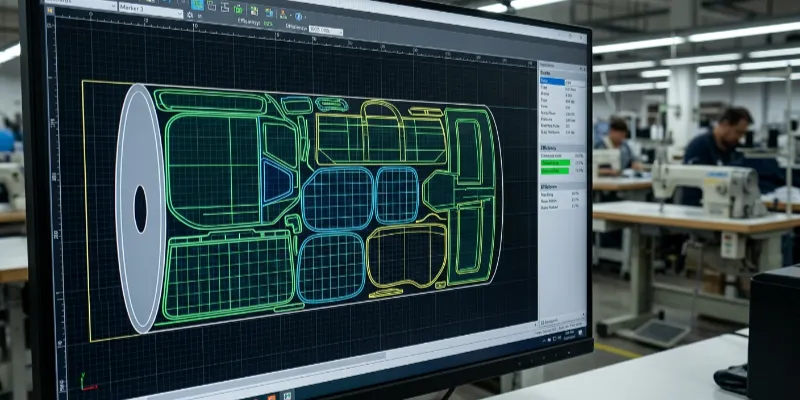Click the blue circular help icon in toolbar
Screen dimensions: 800x400
(x=298, y=16)
